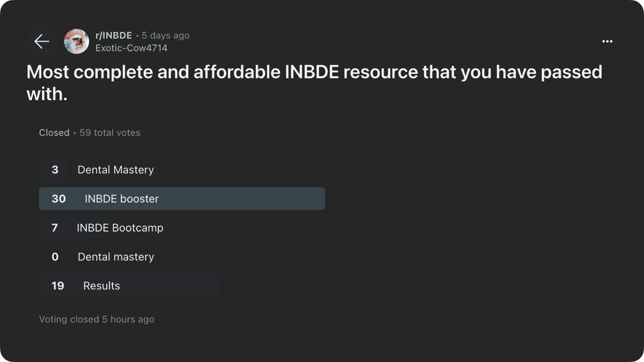This screenshot has height=362, width=644.
Task: Open user Exotic-Cow4714's profile
Action: pos(131,48)
